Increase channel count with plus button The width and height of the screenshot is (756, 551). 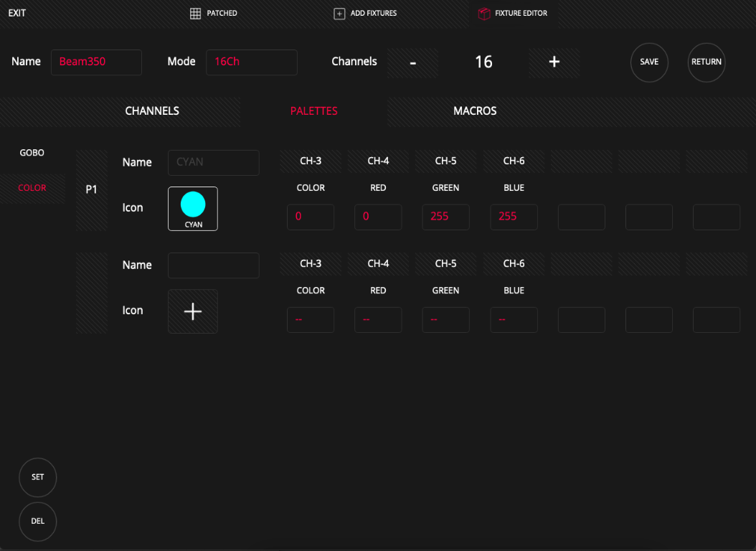(x=554, y=62)
